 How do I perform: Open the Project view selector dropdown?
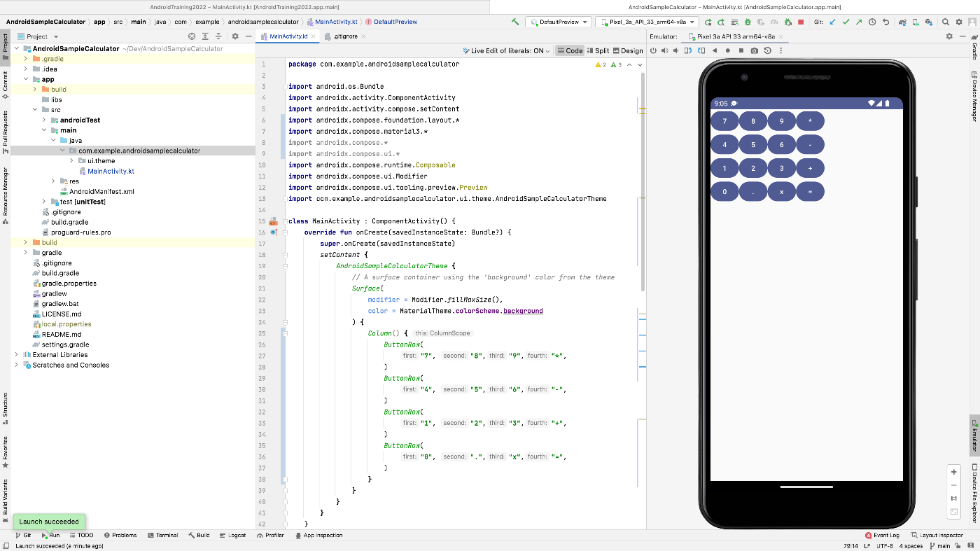(x=38, y=36)
